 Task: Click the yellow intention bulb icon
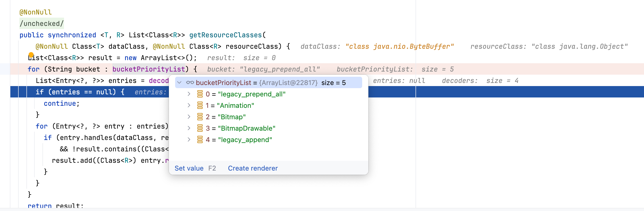31,55
